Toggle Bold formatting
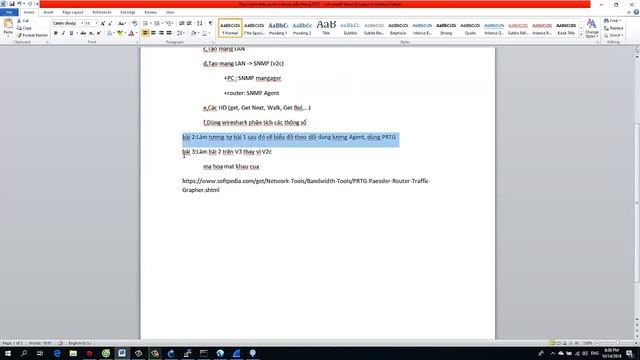The height and width of the screenshot is (360, 640). click(x=56, y=33)
